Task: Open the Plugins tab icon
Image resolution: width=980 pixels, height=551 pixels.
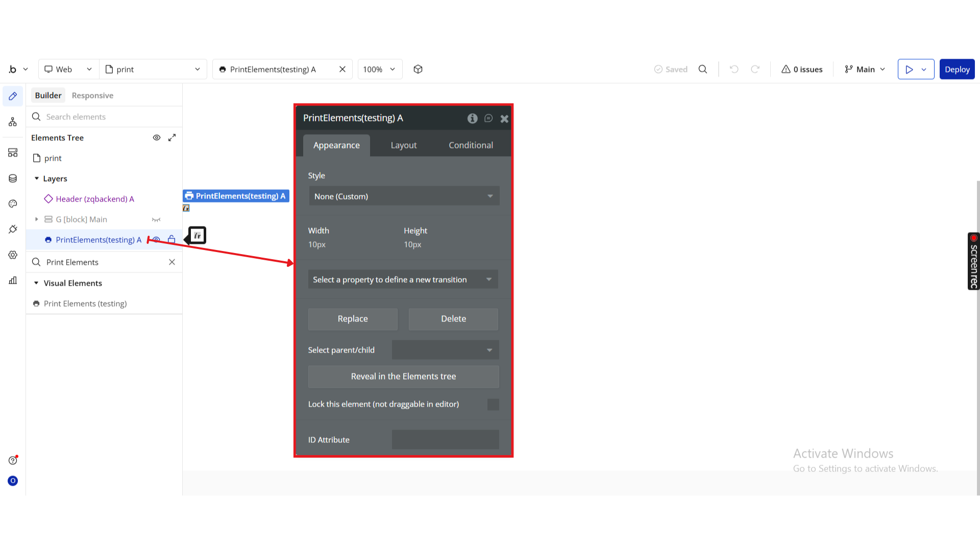Action: point(13,229)
